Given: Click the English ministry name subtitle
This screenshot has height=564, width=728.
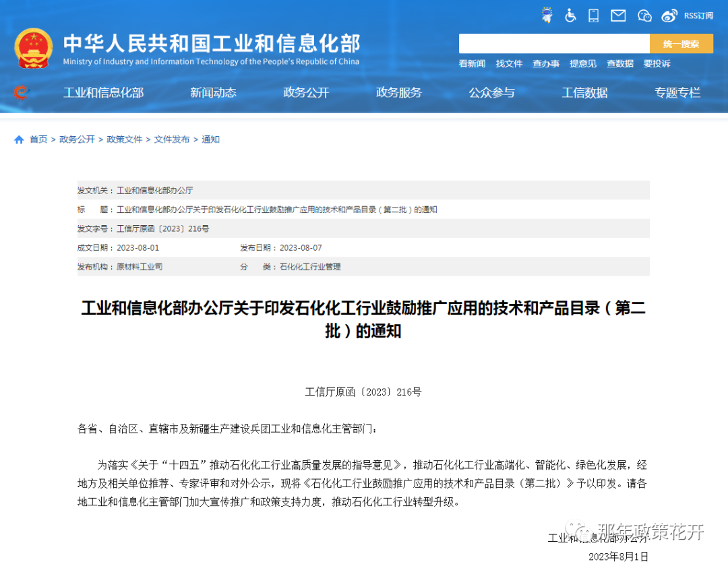Looking at the screenshot, I should tap(211, 61).
